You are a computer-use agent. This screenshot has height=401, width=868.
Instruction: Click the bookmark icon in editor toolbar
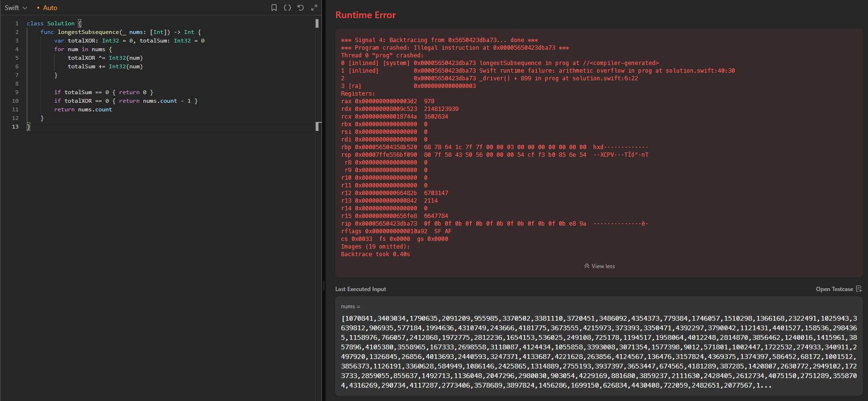274,8
